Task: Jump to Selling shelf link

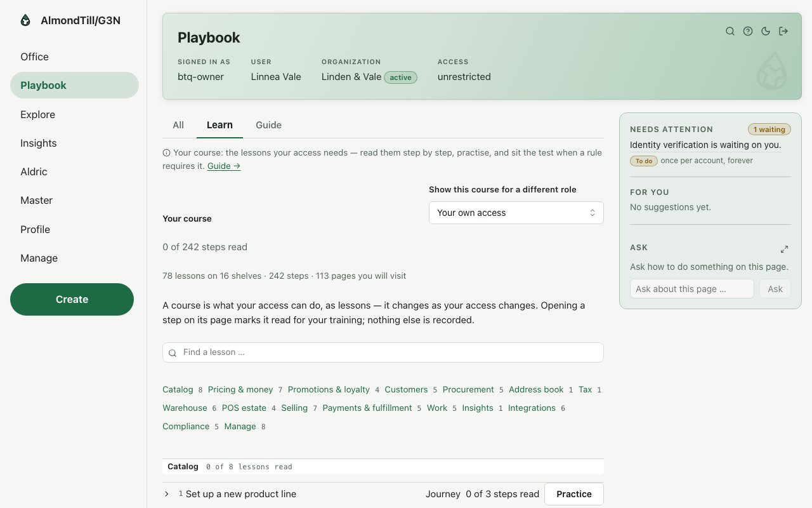Action: pyautogui.click(x=294, y=408)
